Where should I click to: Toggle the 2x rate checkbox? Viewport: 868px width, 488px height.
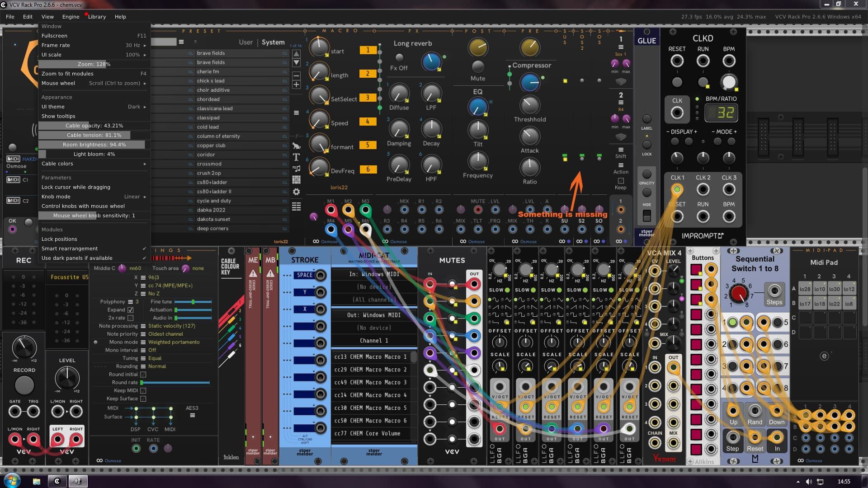[131, 318]
